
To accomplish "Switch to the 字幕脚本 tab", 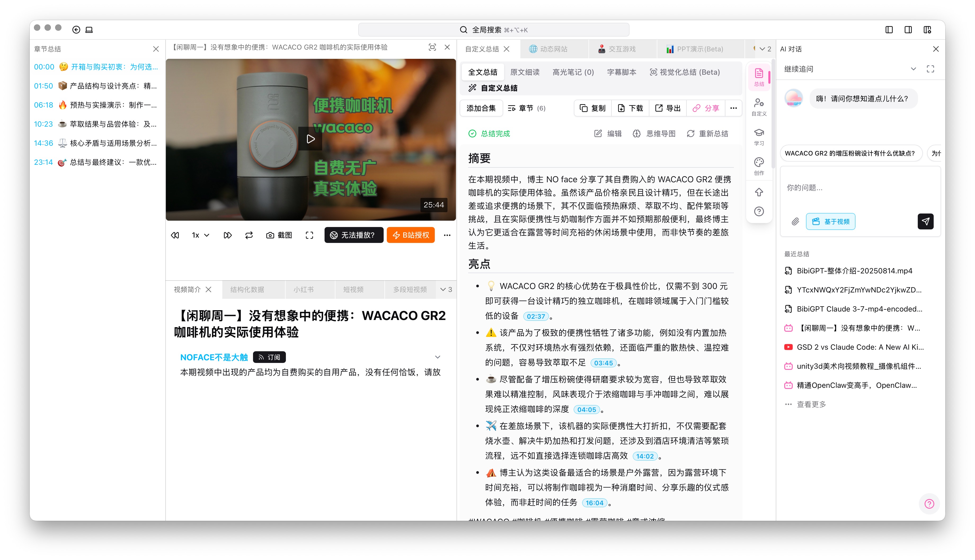I will click(x=621, y=72).
